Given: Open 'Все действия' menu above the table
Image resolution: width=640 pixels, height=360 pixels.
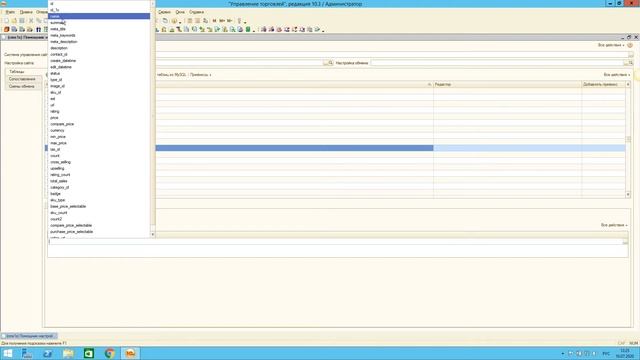Looking at the screenshot, I should pos(617,75).
